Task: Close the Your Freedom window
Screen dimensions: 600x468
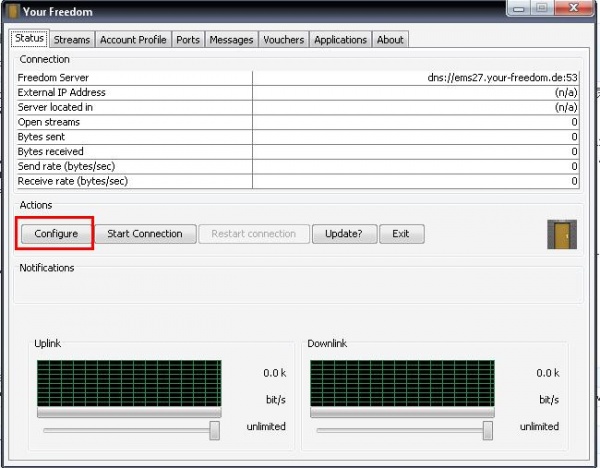Action: [x=573, y=8]
